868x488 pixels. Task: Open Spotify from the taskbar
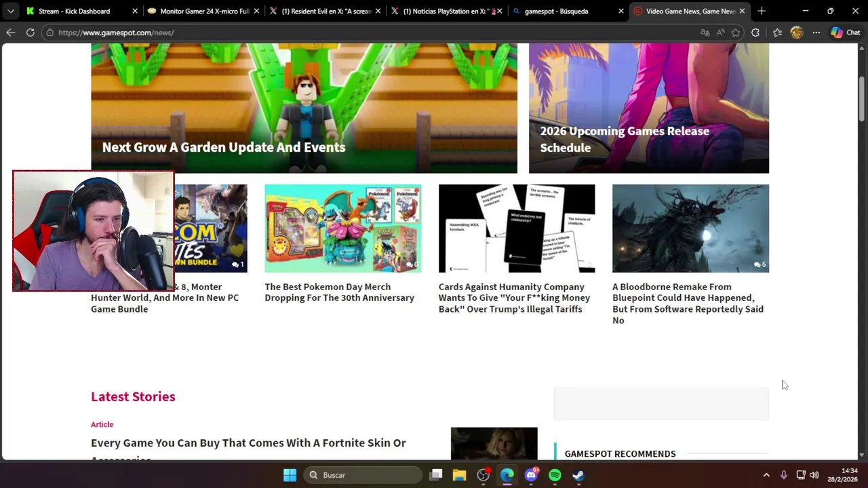pos(555,475)
